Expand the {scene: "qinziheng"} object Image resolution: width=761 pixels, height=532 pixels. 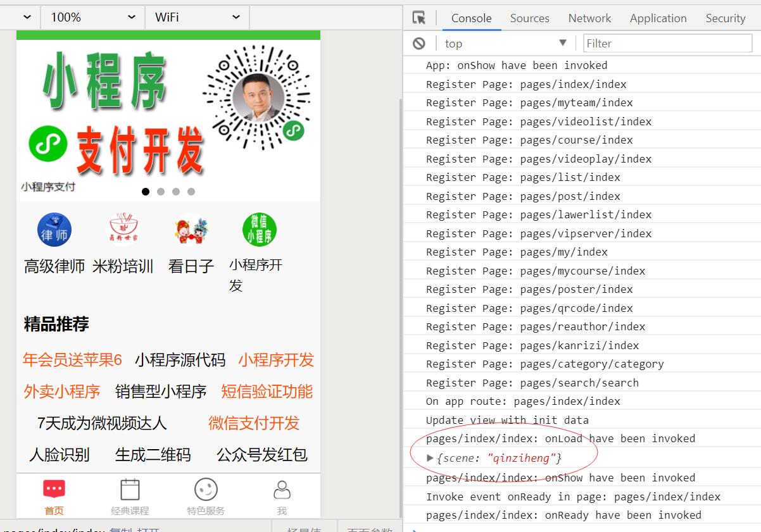431,458
